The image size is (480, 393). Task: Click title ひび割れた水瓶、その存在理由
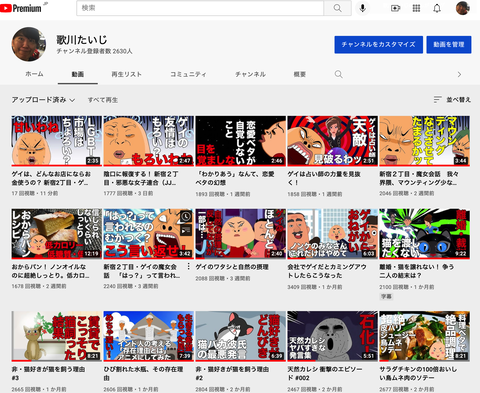click(143, 373)
